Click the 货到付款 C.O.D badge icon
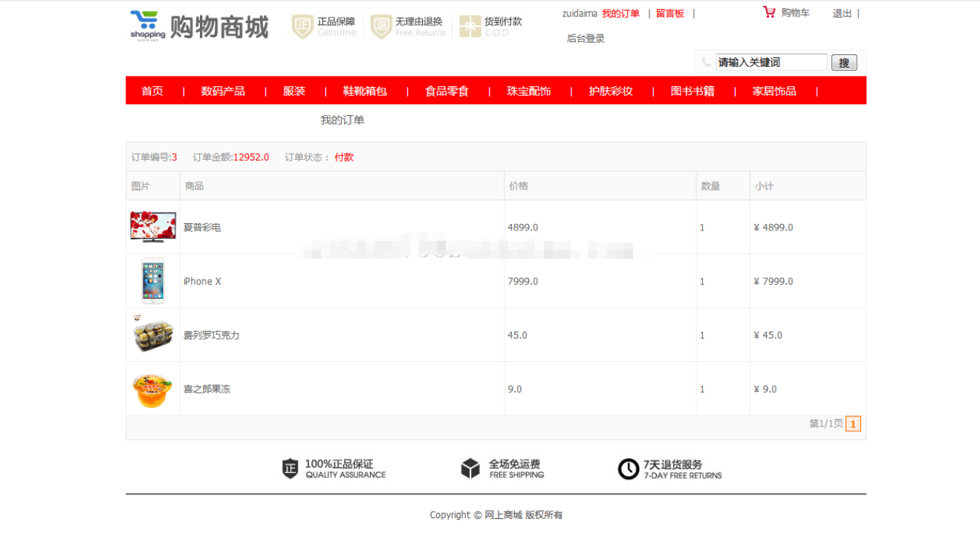 [x=470, y=27]
